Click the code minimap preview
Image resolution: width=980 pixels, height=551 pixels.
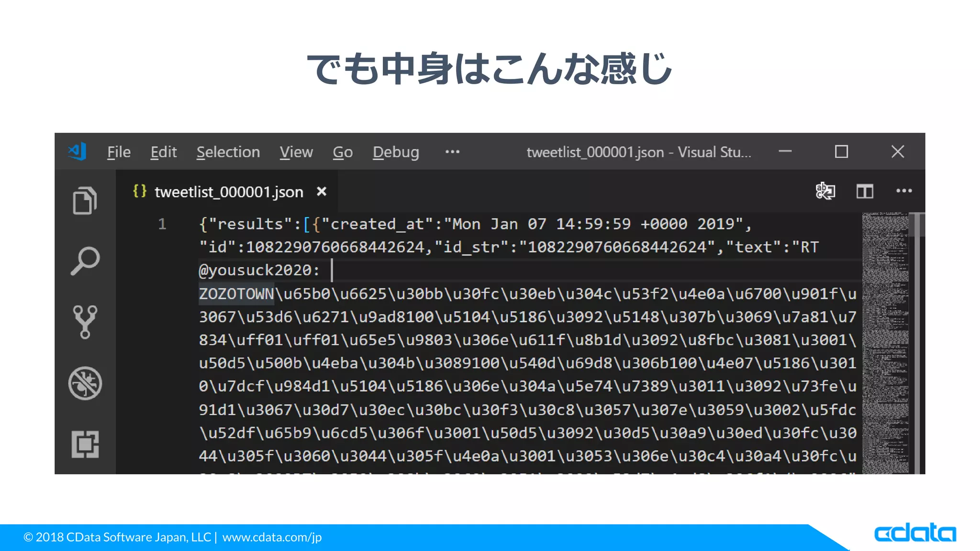885,343
